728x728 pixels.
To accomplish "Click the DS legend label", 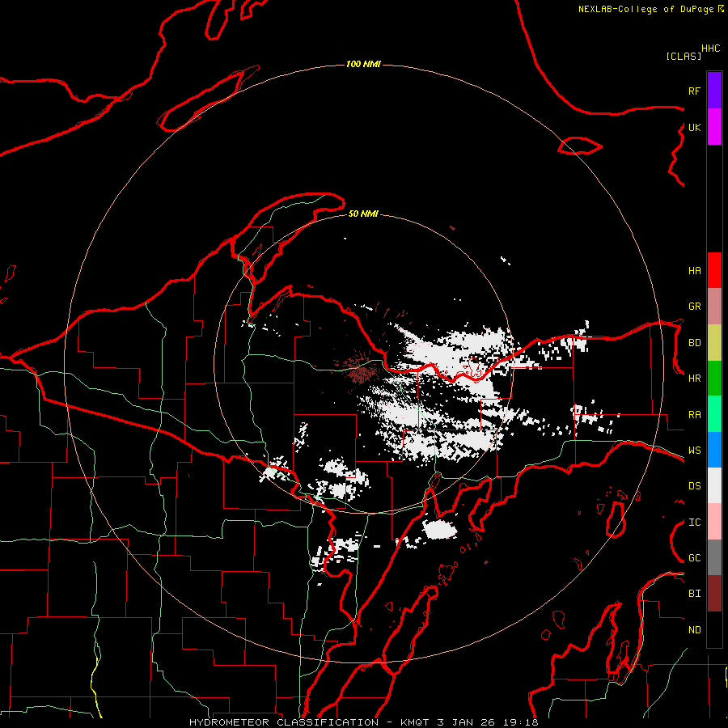I will [694, 486].
